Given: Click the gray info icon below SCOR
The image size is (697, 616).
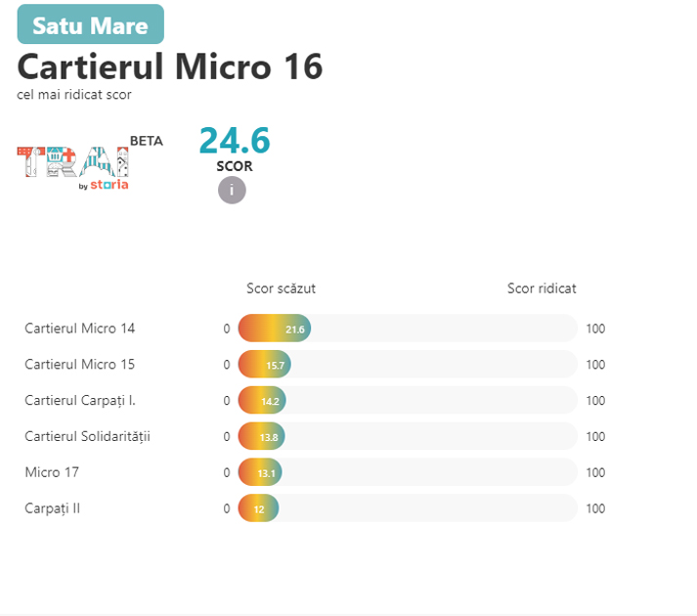Looking at the screenshot, I should [232, 191].
